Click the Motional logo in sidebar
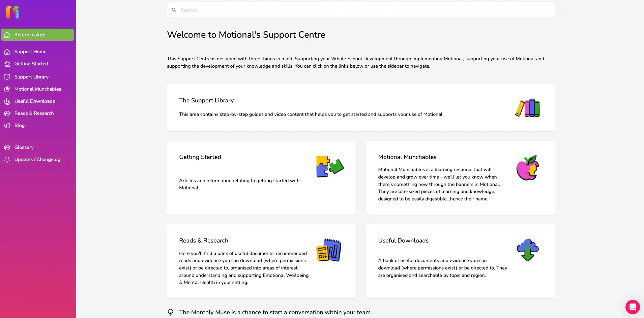 [12, 12]
